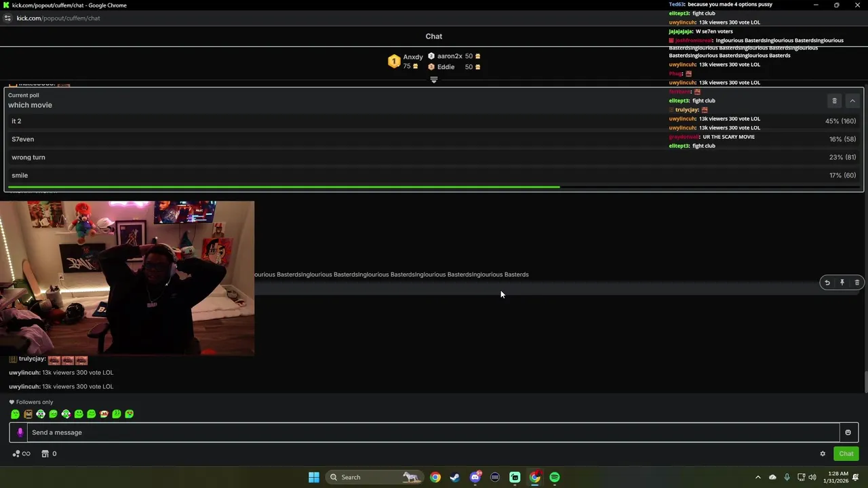Select the 'it 2' poll option
Viewport: 868px width, 488px height.
pos(434,121)
